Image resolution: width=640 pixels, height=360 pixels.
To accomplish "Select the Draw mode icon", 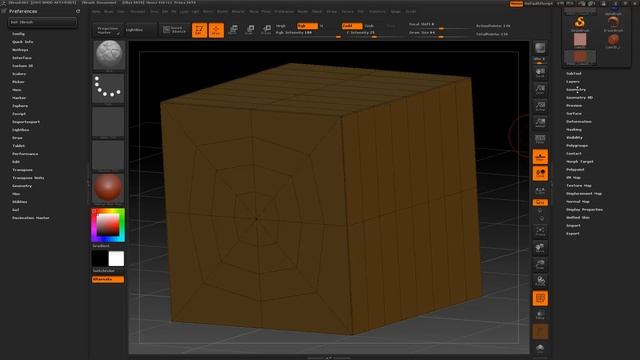I will pos(216,30).
